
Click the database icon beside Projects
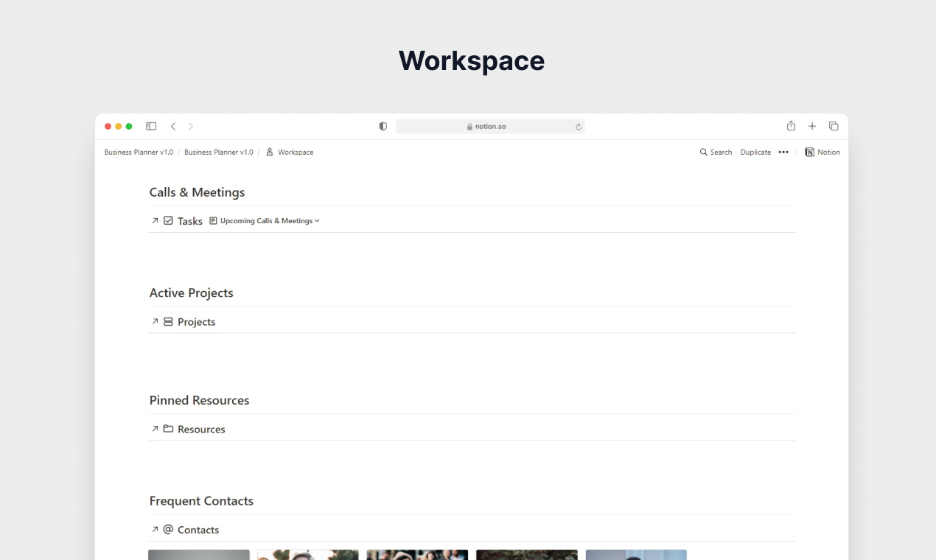coord(168,321)
